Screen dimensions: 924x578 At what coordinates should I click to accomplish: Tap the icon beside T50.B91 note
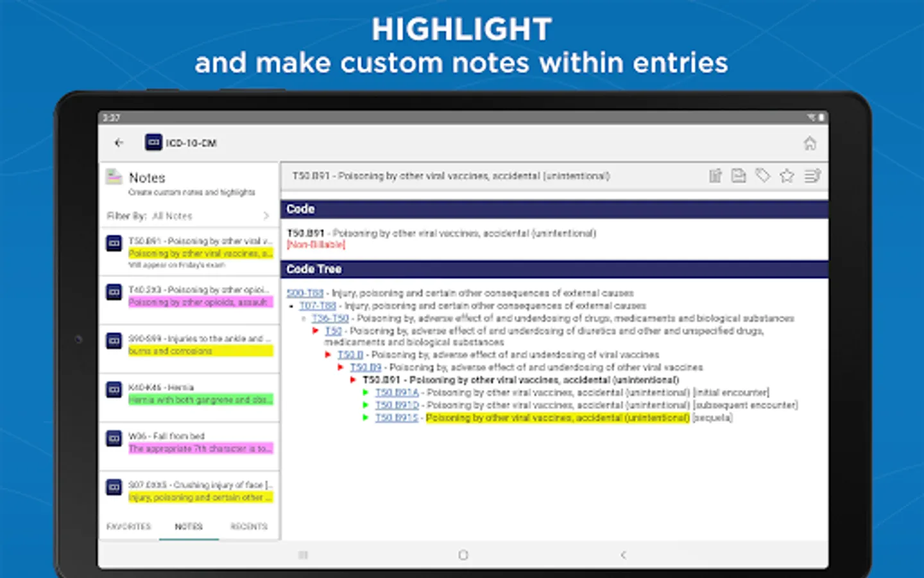(x=114, y=243)
